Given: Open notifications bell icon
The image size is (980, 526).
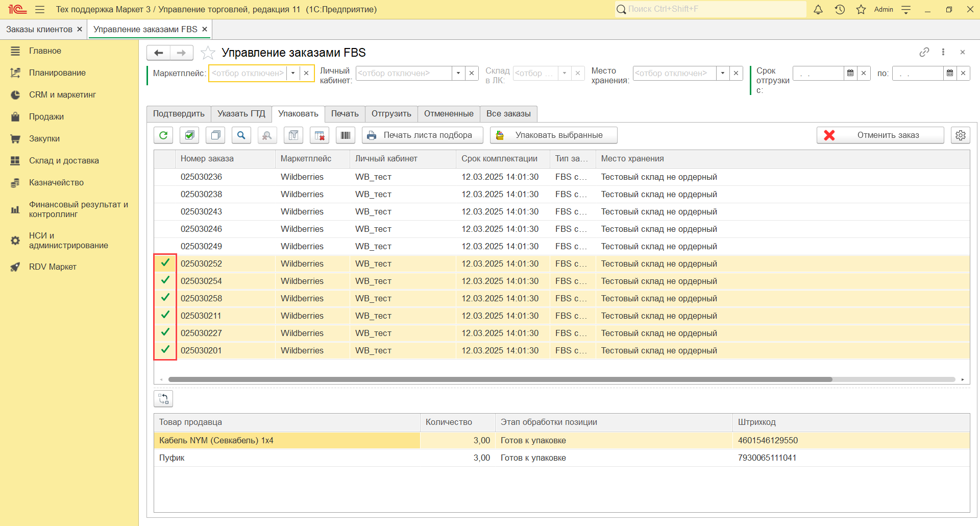Looking at the screenshot, I should tap(818, 9).
